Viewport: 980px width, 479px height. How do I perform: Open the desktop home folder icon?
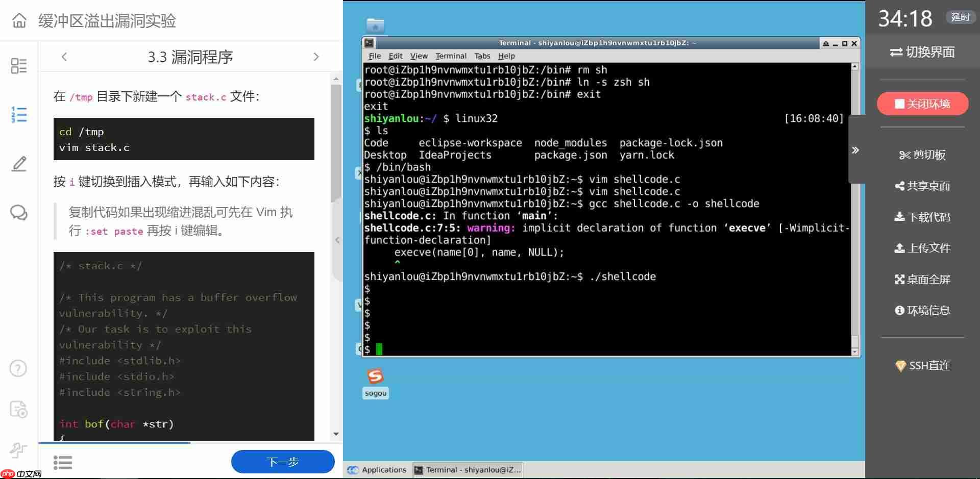(375, 26)
